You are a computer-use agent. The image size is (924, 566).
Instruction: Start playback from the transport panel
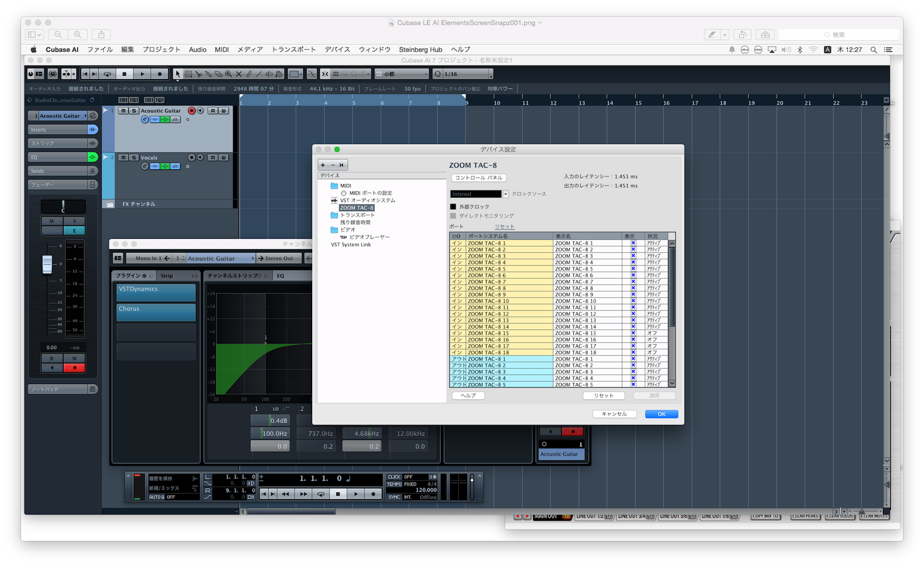tap(356, 494)
